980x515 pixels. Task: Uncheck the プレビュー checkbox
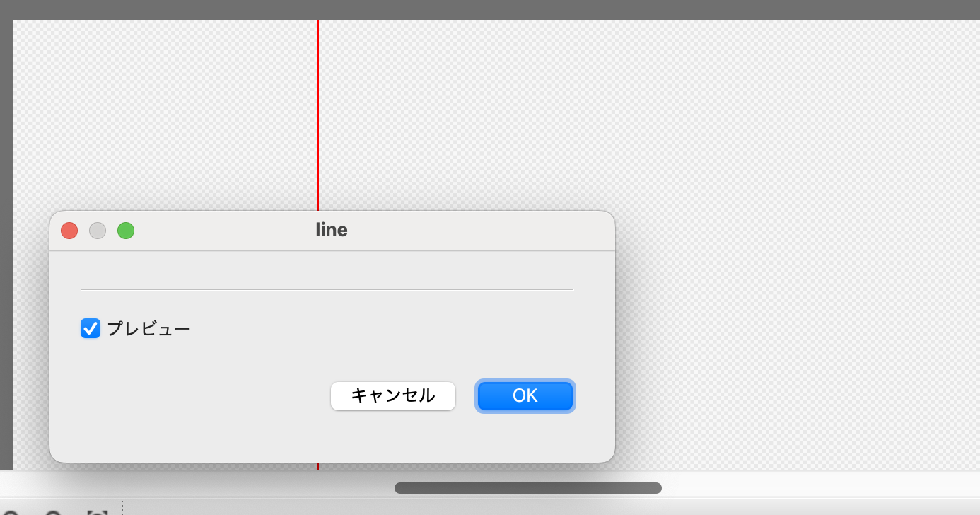91,328
